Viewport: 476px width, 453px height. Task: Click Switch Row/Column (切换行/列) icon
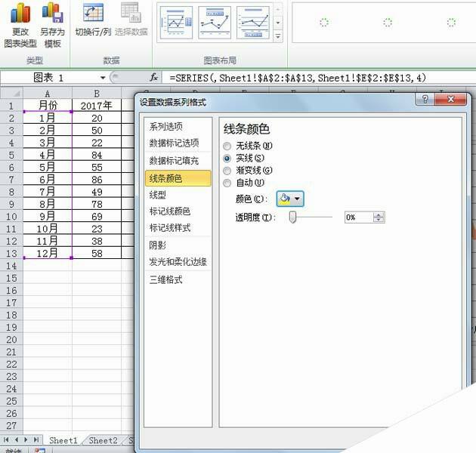pos(93,20)
